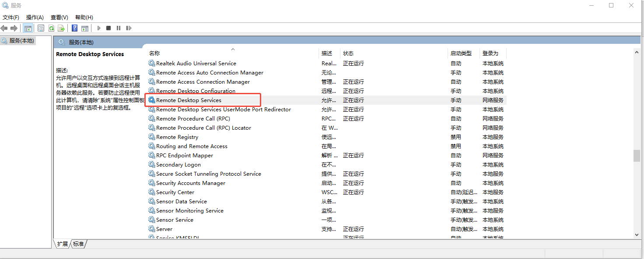Viewport: 644px width, 259px height.
Task: Click the gear icon of Remote Access Auto Connection Manager
Action: coord(152,72)
